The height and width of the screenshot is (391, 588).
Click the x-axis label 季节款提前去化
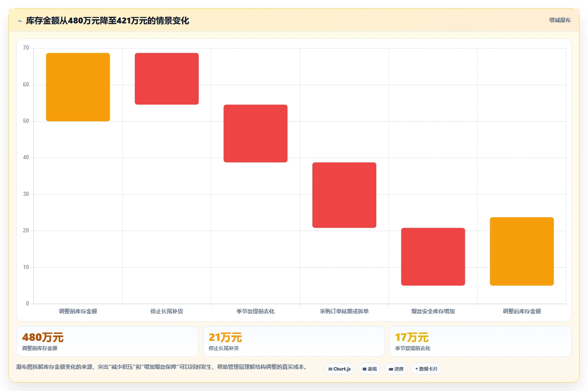tap(256, 311)
